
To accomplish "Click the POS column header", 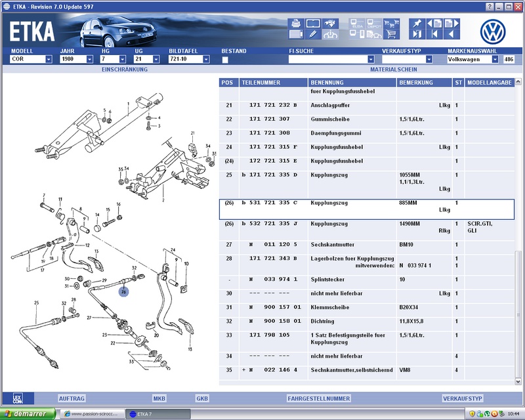I will click(x=229, y=83).
